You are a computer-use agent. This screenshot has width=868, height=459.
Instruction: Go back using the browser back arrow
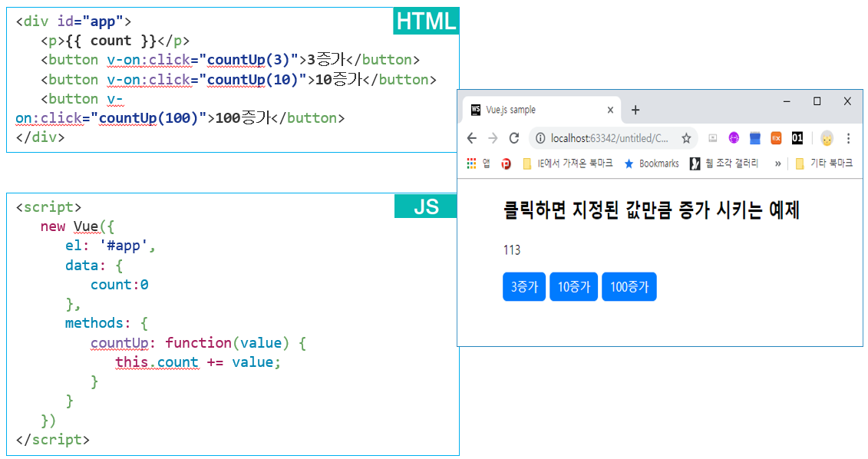[472, 138]
